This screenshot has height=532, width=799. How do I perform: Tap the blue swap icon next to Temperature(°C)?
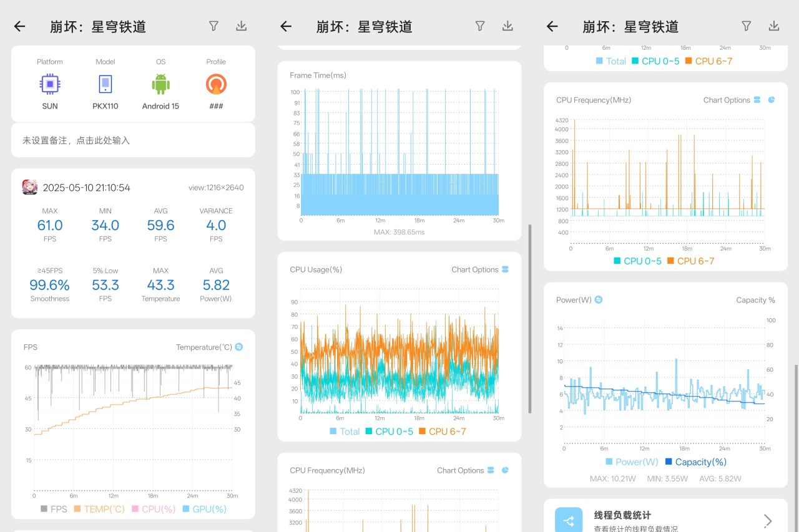tap(239, 347)
